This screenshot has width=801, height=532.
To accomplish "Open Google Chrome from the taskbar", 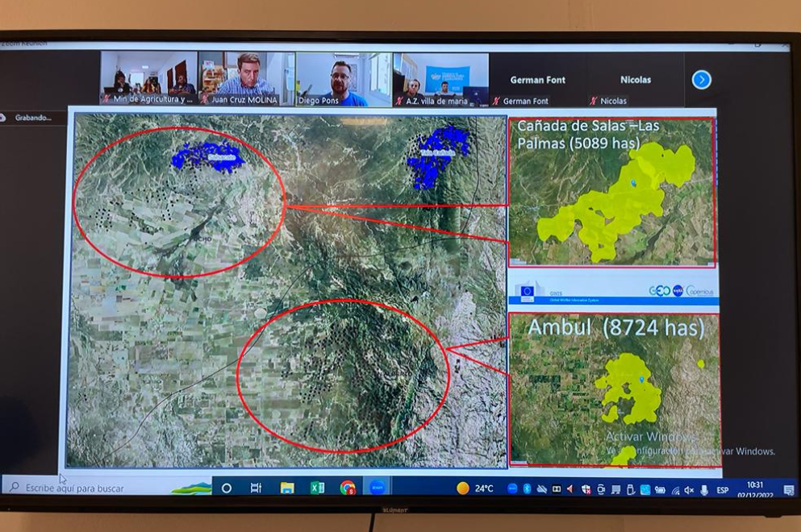I will (348, 488).
